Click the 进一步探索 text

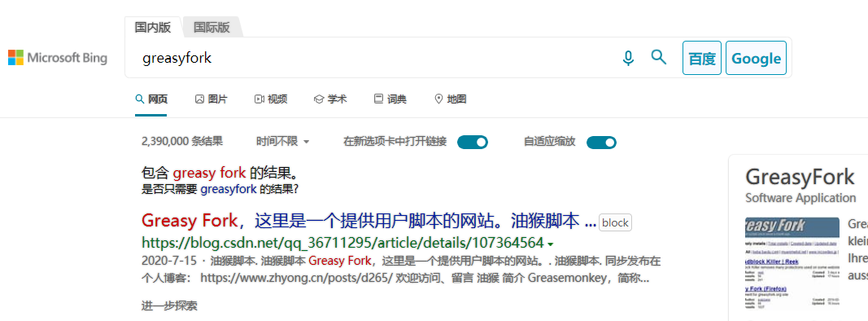pyautogui.click(x=169, y=306)
